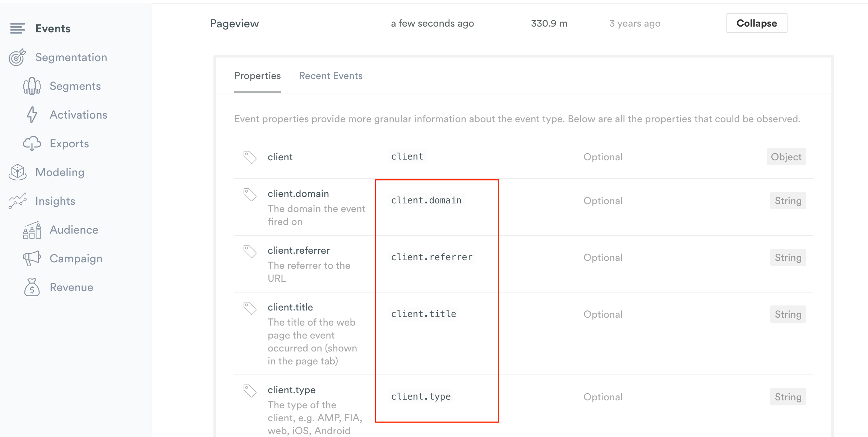This screenshot has height=437, width=868.
Task: Click the tag icon beside client.title
Action: click(250, 308)
